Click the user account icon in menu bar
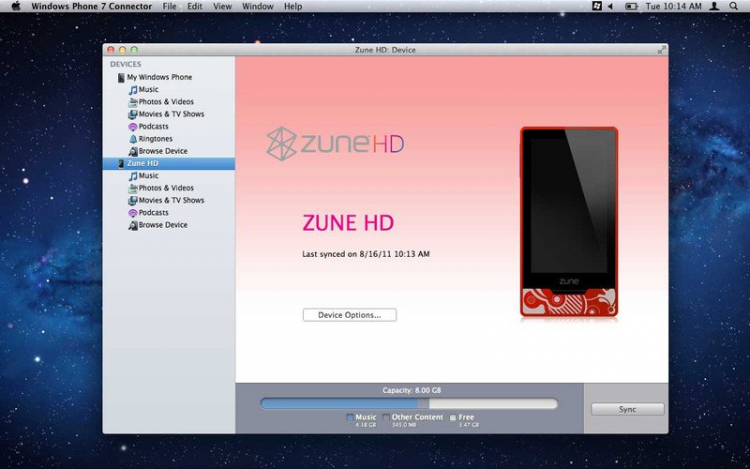 point(714,6)
